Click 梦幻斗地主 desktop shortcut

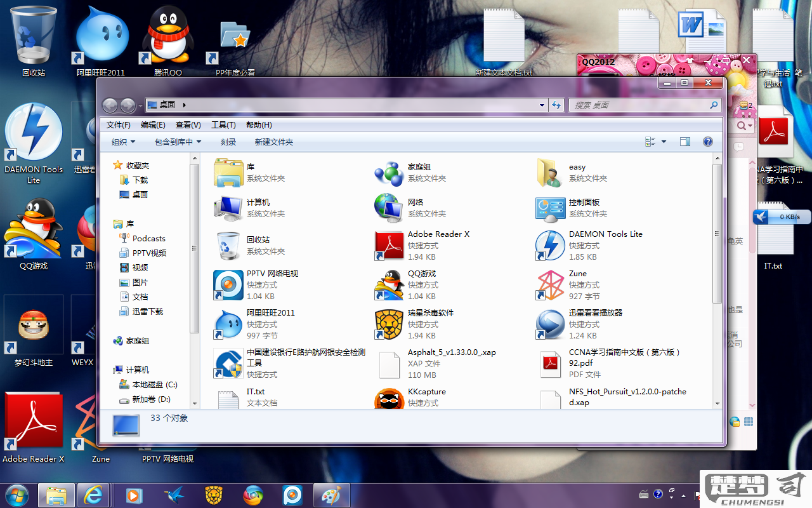(x=34, y=331)
